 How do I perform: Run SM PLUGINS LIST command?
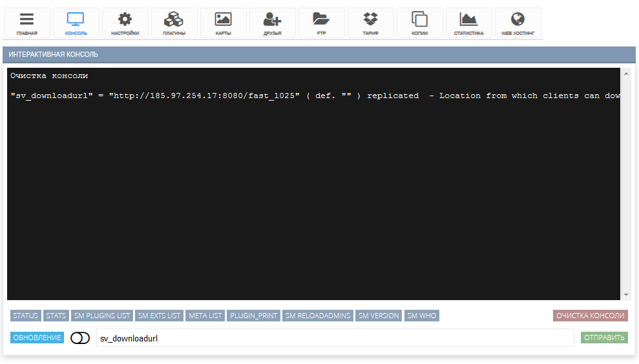[102, 316]
